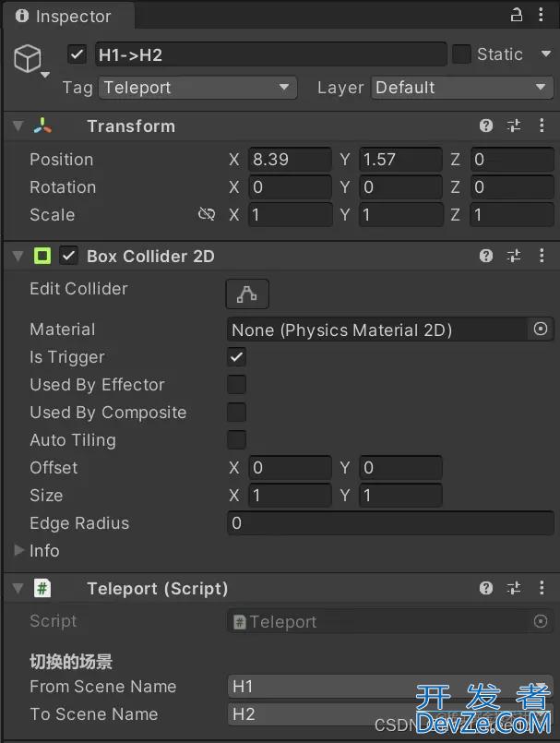Click the Size Y field

[x=400, y=495]
